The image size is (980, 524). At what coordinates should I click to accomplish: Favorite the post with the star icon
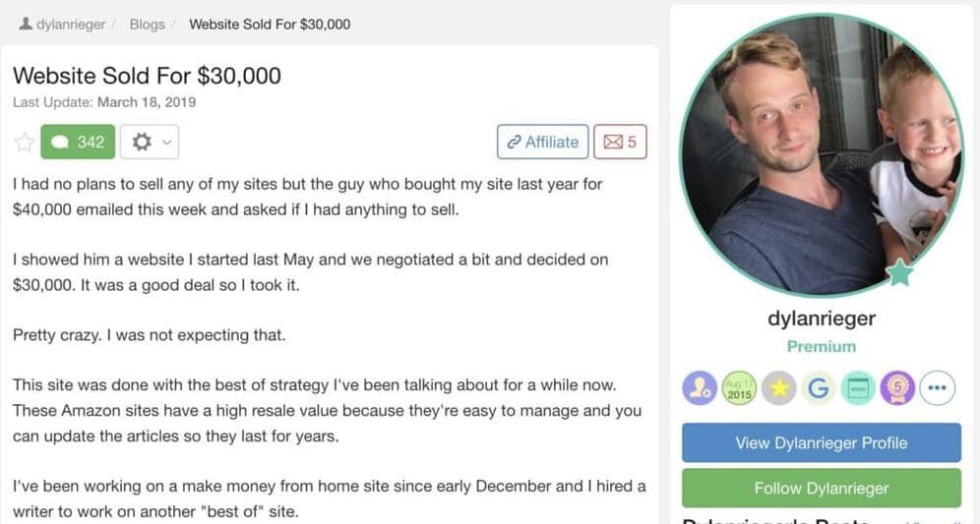coord(24,143)
